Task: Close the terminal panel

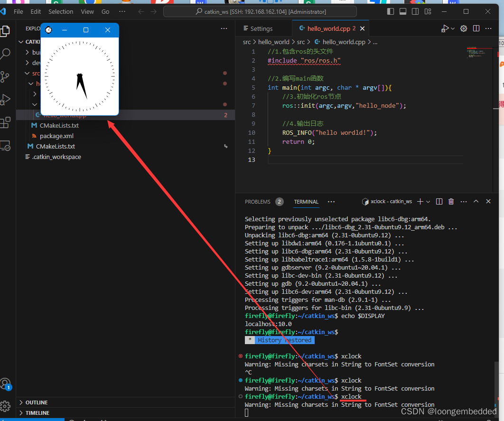Action: (x=488, y=201)
